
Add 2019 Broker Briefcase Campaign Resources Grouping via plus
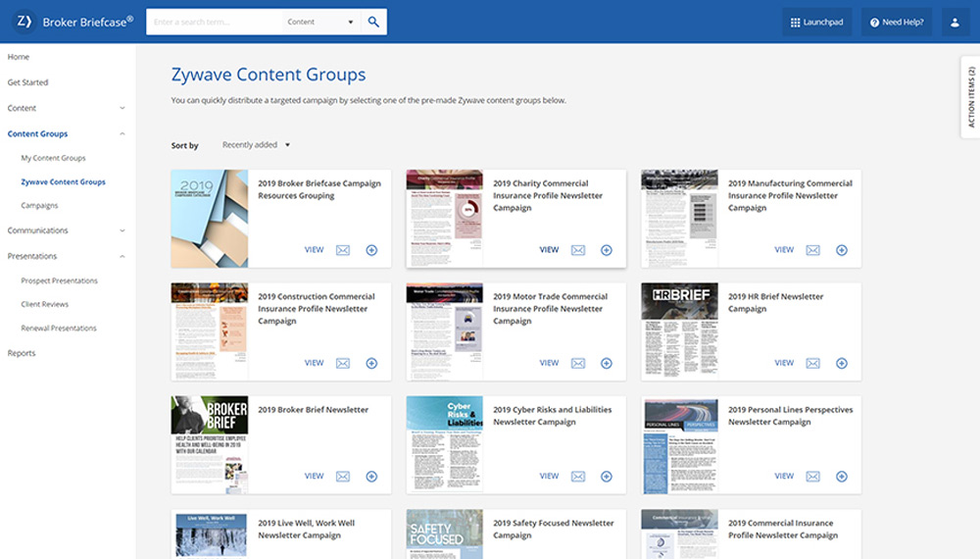pyautogui.click(x=371, y=250)
